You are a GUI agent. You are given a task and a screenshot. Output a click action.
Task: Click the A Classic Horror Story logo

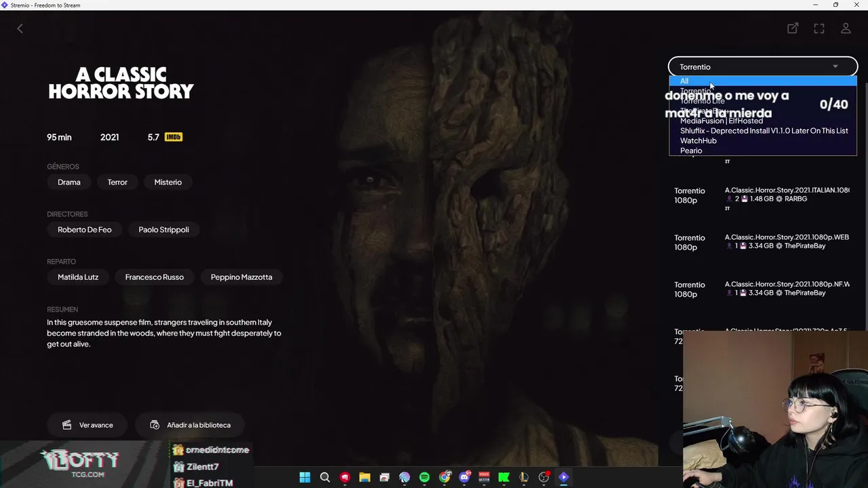coord(121,83)
